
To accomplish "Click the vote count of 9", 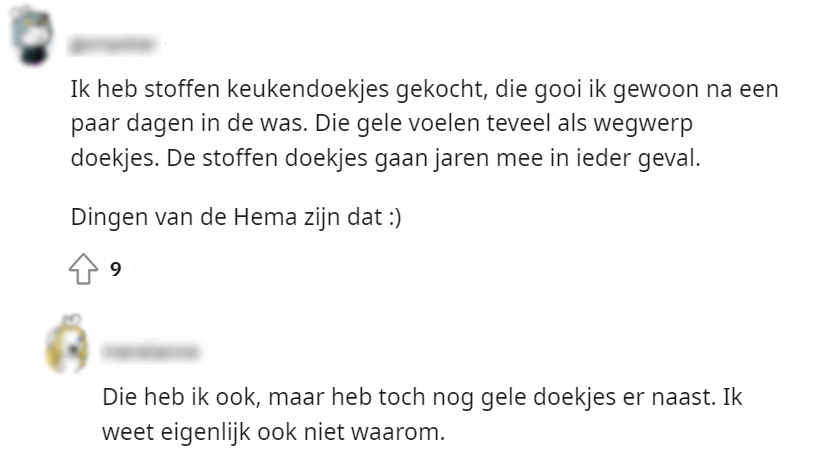I will click(x=116, y=268).
